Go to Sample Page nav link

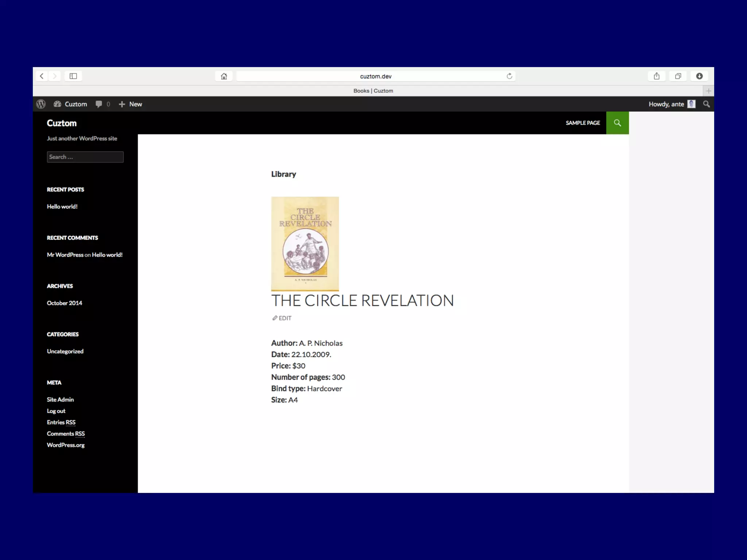point(582,123)
